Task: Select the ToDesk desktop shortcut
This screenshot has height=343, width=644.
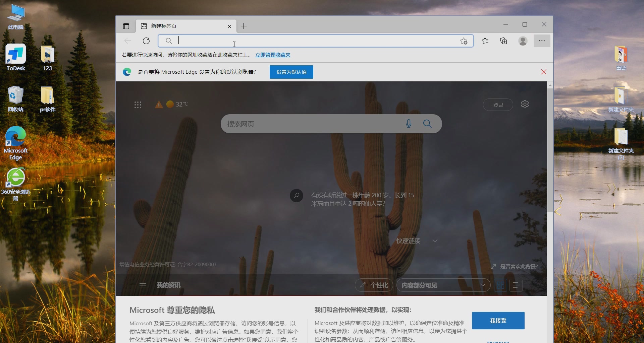Action: [16, 58]
